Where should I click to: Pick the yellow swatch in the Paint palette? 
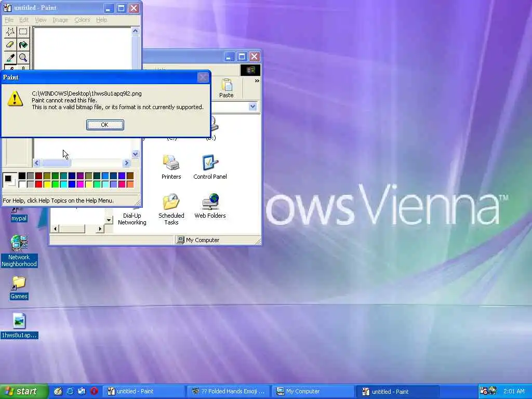(47, 184)
